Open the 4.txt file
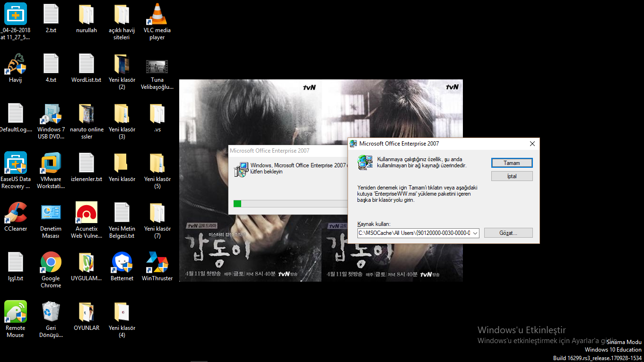This screenshot has width=644, height=362. (51, 69)
